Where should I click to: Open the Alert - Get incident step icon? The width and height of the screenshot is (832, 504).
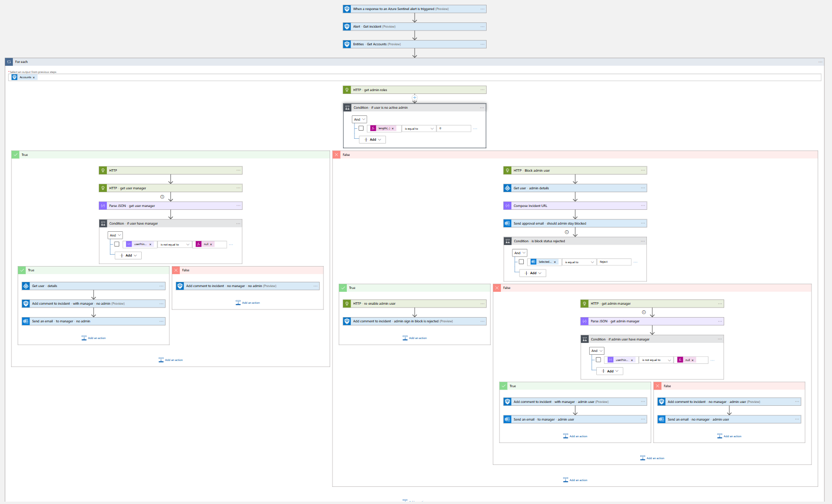click(x=347, y=27)
